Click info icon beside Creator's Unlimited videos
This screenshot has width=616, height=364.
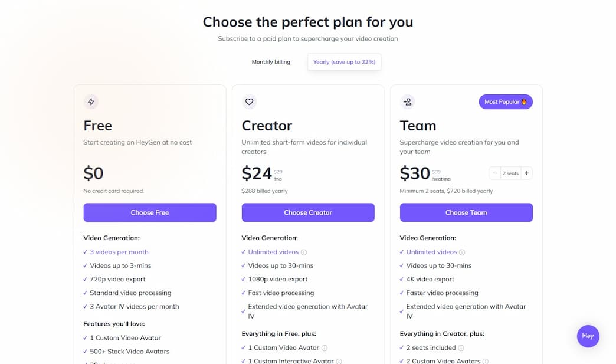pos(304,252)
